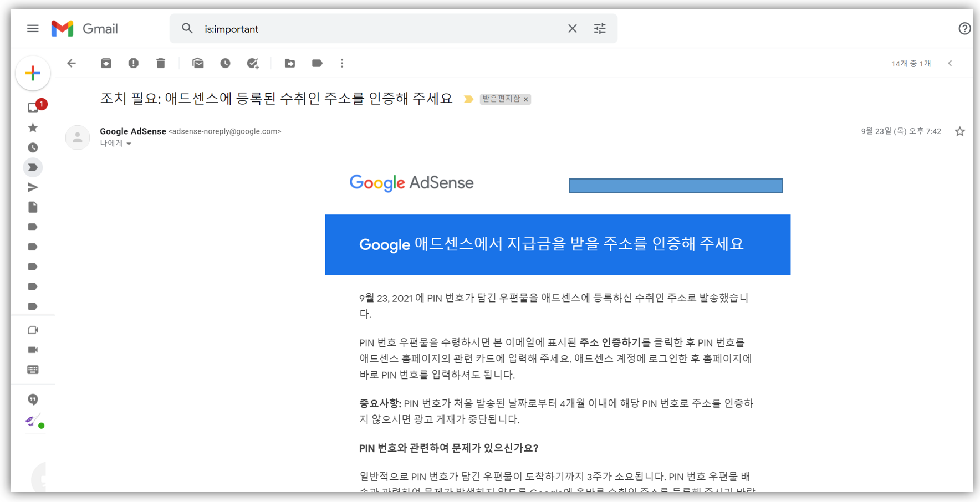Click the search magnifier icon
This screenshot has width=980, height=502.
point(187,28)
